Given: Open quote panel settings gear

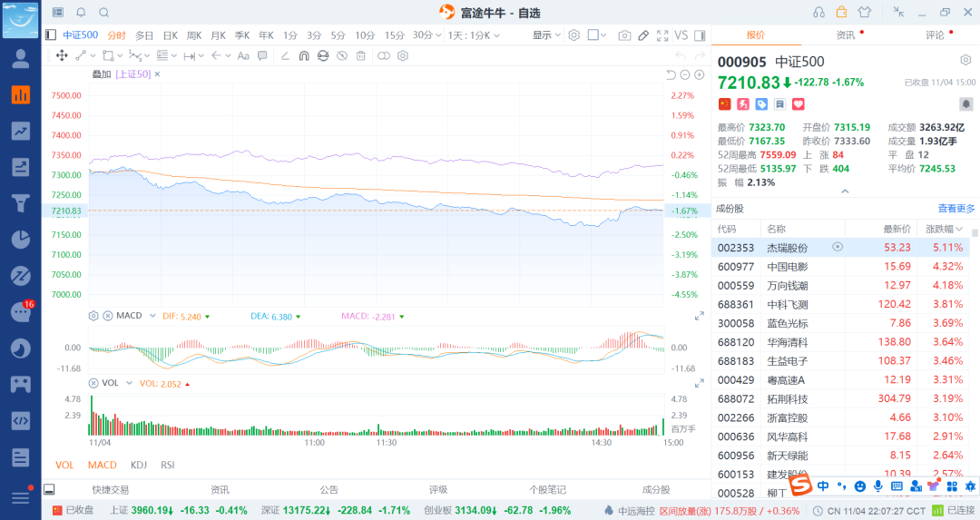Looking at the screenshot, I should click(965, 60).
